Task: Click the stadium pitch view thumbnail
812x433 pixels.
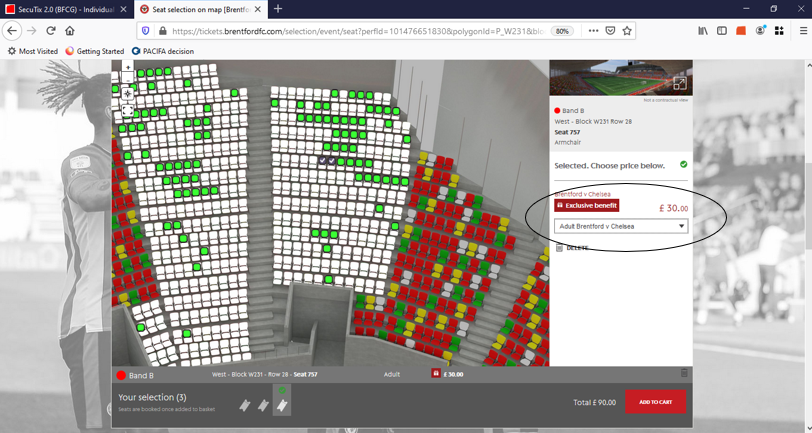Action: pyautogui.click(x=621, y=78)
